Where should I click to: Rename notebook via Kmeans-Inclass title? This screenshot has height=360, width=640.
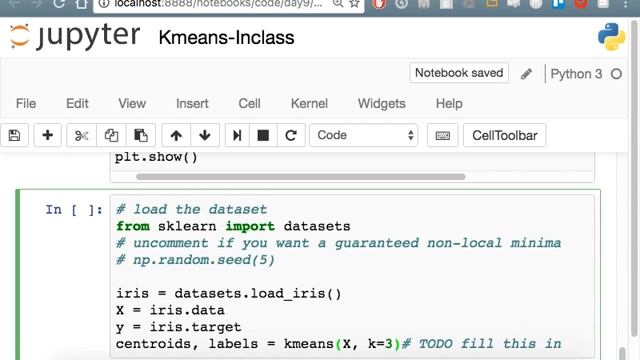[x=226, y=38]
